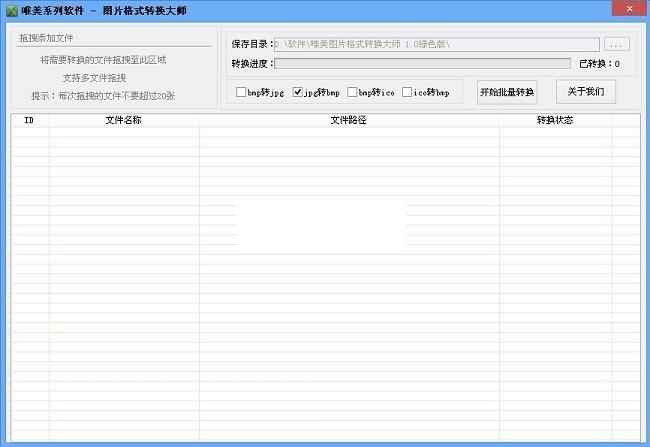
Task: Click the hint about 20张 file limit
Action: pyautogui.click(x=103, y=96)
